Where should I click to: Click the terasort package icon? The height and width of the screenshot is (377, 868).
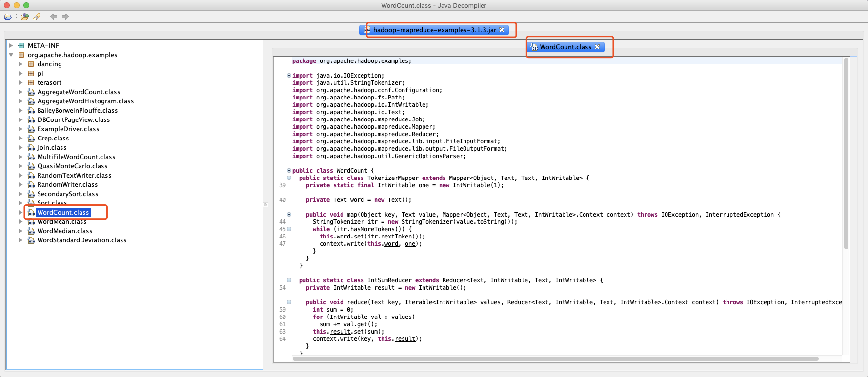pos(31,82)
